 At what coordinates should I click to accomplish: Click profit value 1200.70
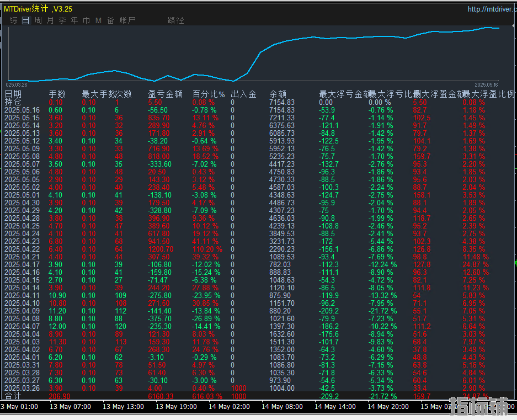point(161,249)
